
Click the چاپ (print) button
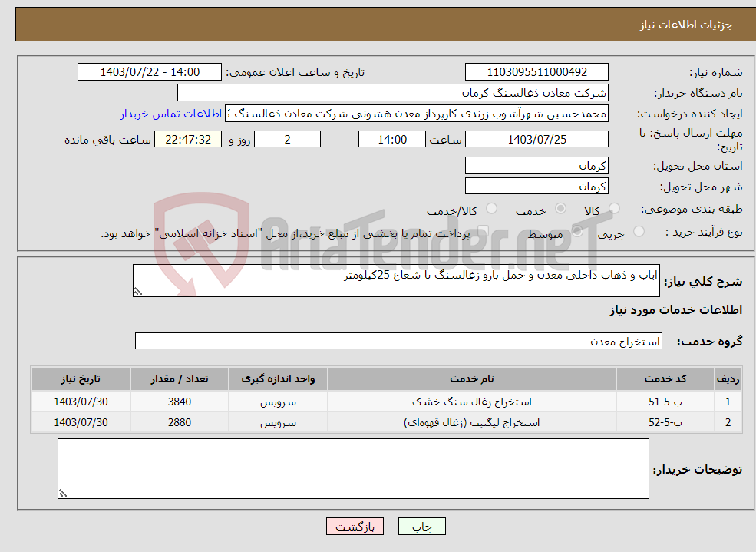pyautogui.click(x=422, y=527)
